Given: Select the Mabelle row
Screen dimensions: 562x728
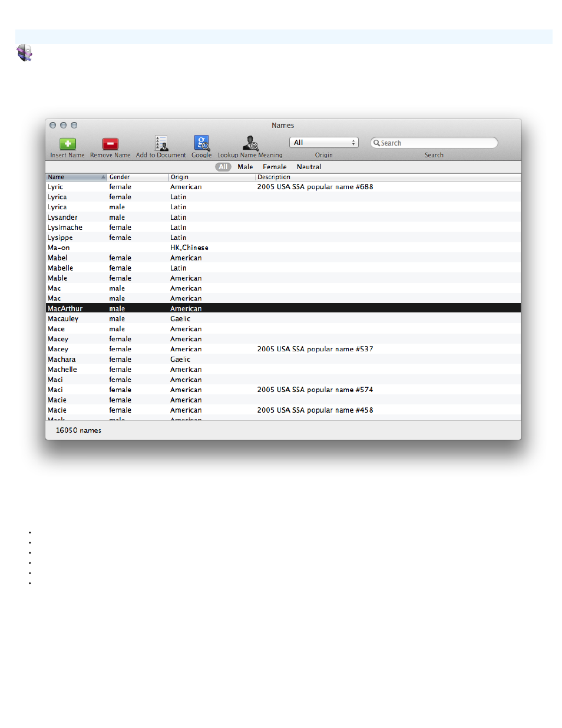Looking at the screenshot, I should click(x=283, y=268).
